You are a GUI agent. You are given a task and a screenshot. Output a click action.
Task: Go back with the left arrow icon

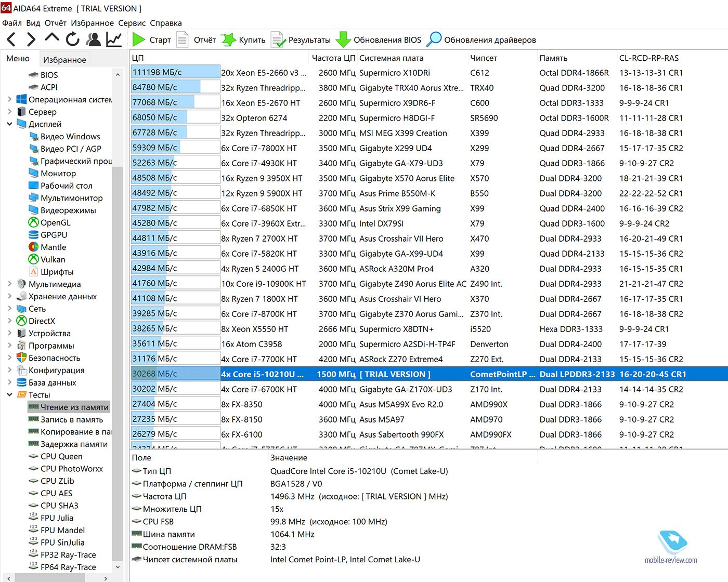pyautogui.click(x=11, y=39)
